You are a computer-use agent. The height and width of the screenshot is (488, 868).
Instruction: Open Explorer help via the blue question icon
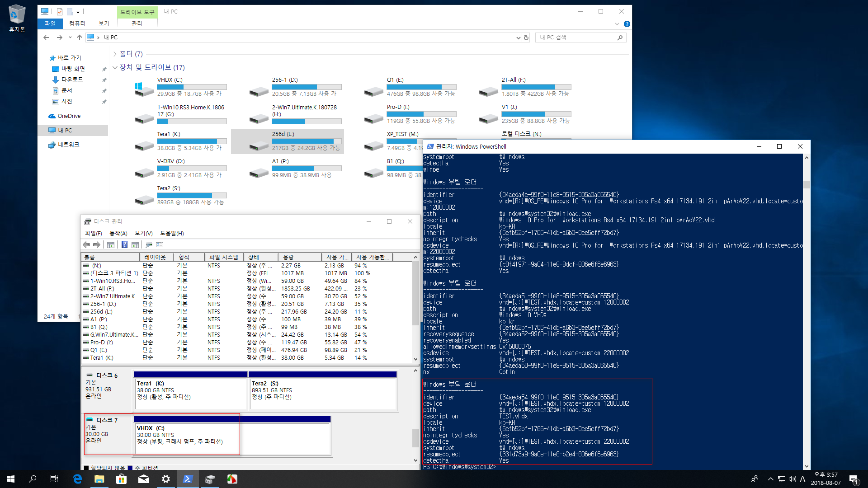(x=627, y=24)
